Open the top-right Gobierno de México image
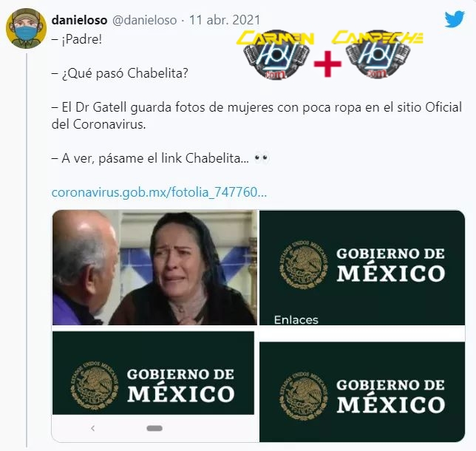Screen dimensions: 476x451 (362, 268)
